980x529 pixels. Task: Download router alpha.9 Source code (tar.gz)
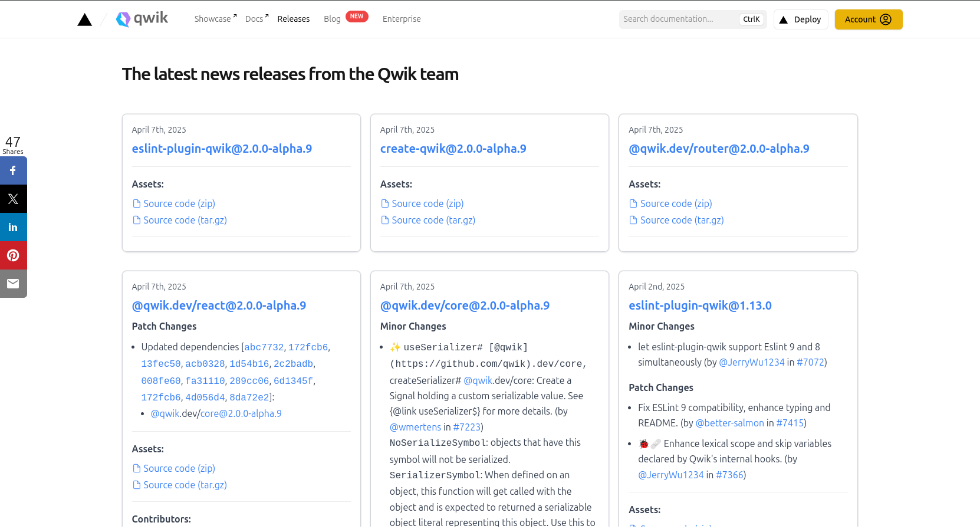[x=682, y=220]
